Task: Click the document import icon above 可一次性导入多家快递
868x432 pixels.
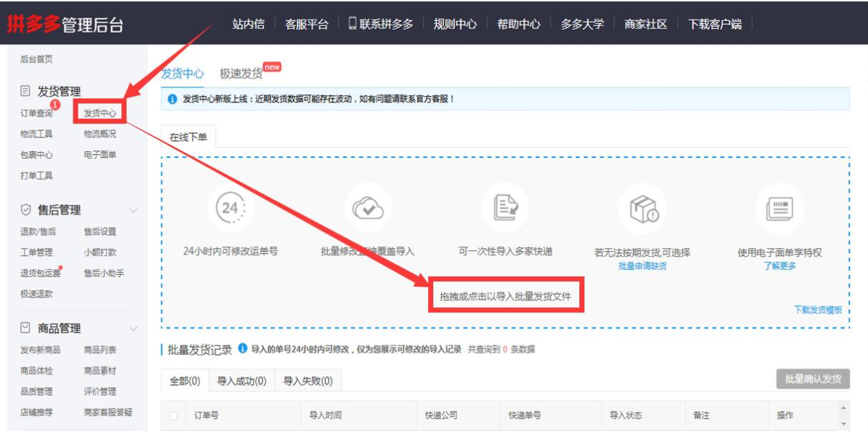Action: click(x=505, y=208)
